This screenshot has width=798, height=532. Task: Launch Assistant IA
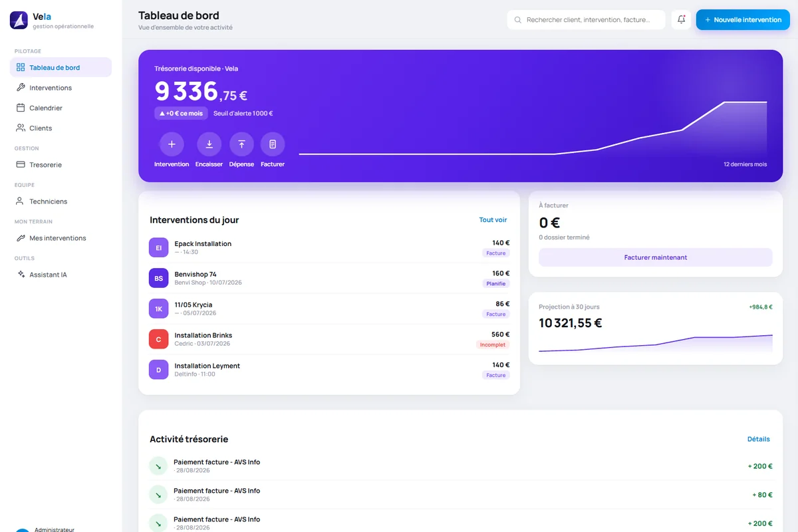tap(61, 274)
